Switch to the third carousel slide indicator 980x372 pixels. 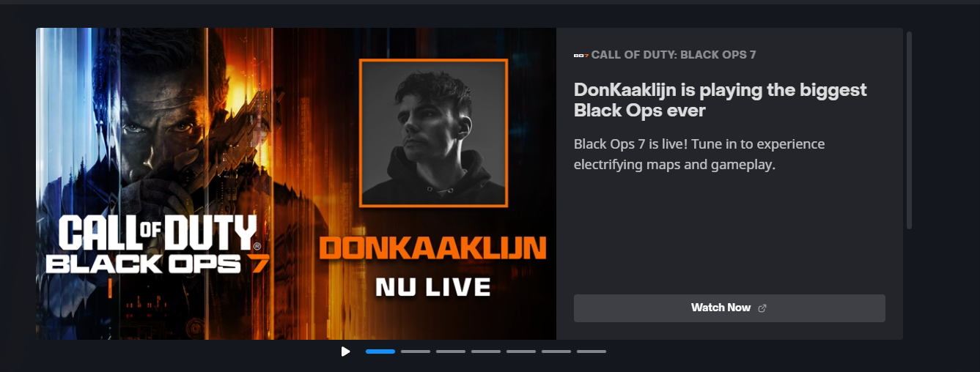coord(451,351)
